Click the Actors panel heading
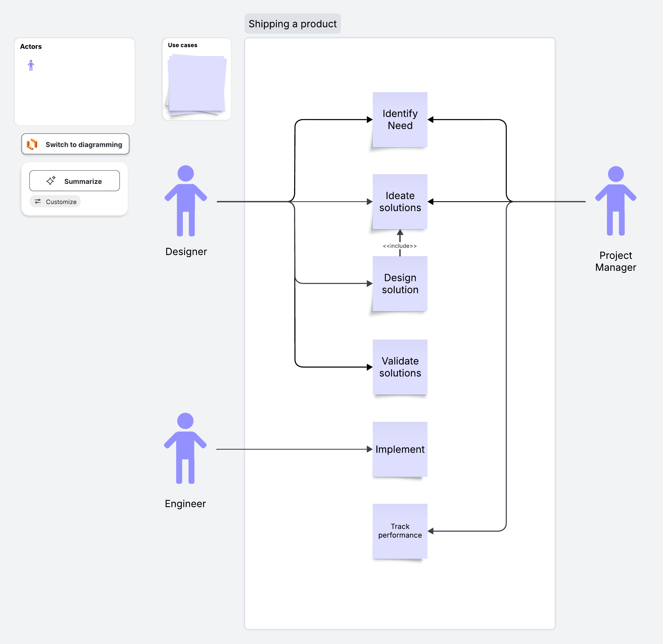Image resolution: width=663 pixels, height=644 pixels. (x=31, y=46)
